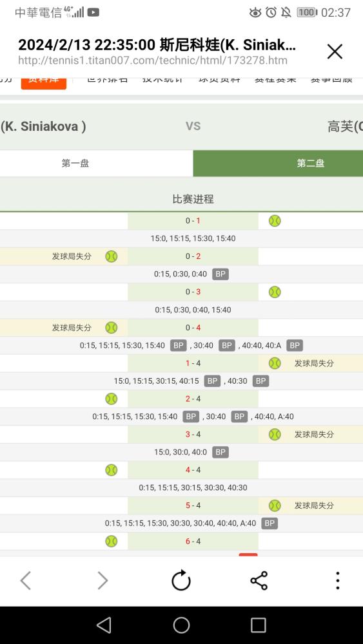
Task: Tap the Android home circle button
Action: point(181,625)
